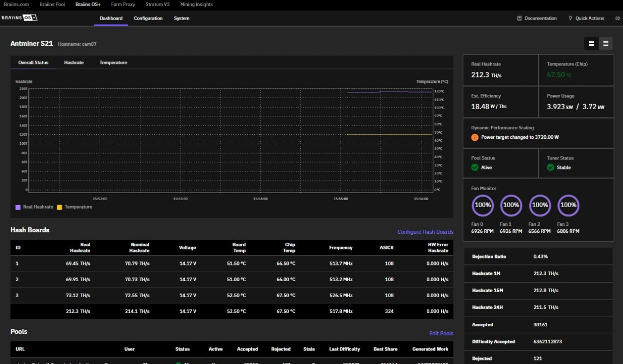Click the orange power target warning icon

point(475,137)
